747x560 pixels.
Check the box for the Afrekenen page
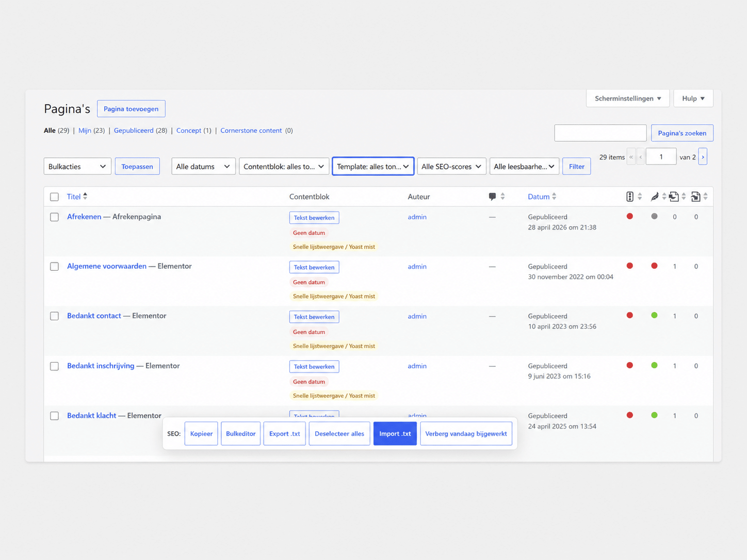pos(54,217)
